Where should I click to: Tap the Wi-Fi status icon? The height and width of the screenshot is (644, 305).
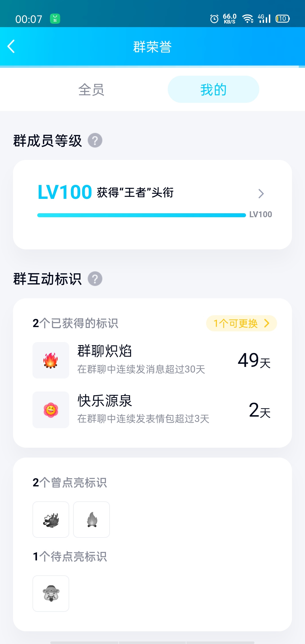point(248,19)
